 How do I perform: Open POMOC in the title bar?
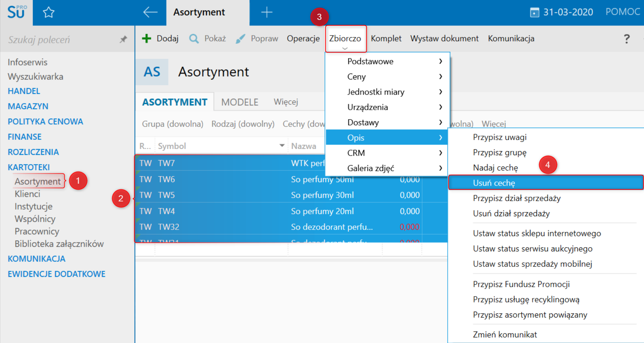pyautogui.click(x=623, y=12)
